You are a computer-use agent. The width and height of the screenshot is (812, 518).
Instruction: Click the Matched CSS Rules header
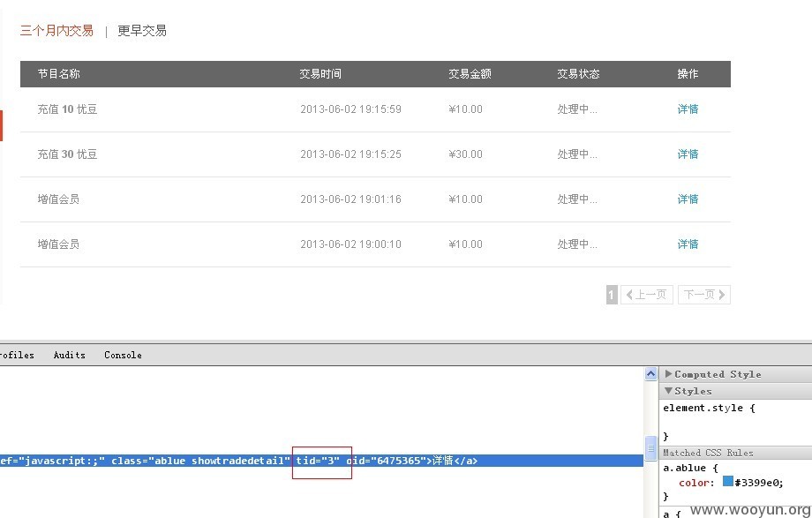click(x=708, y=453)
